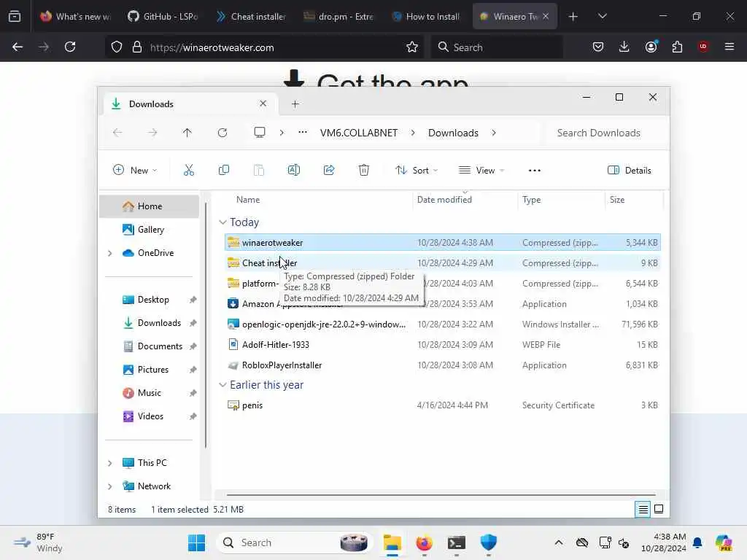Click the horizontal scrollbar in the file list
Viewport: 747px width, 560px height.
pyautogui.click(x=441, y=495)
